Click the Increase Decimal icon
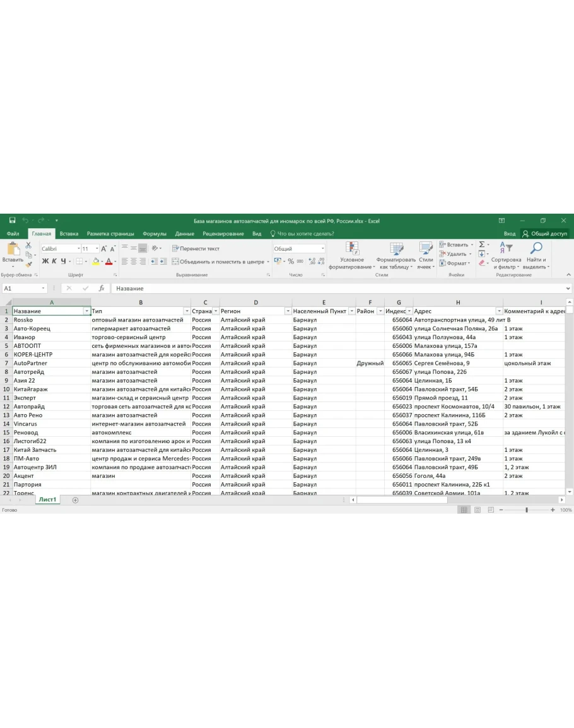Viewport: 574px width, 728px height. (312, 262)
